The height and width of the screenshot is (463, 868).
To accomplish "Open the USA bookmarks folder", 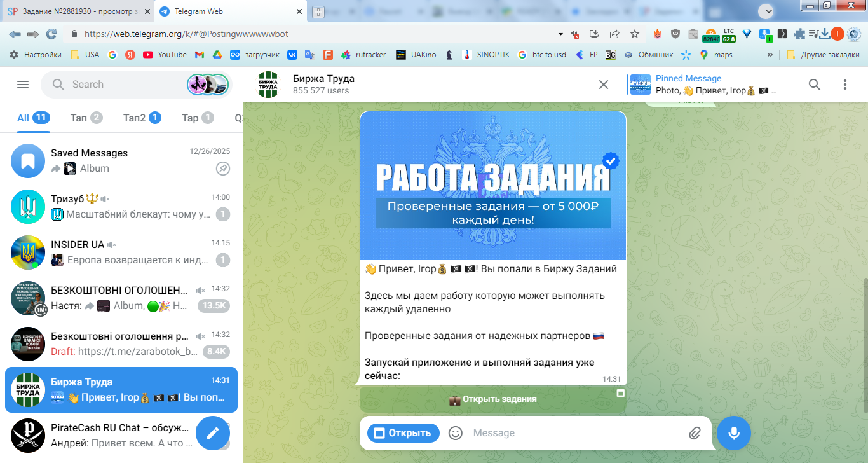I will click(85, 55).
